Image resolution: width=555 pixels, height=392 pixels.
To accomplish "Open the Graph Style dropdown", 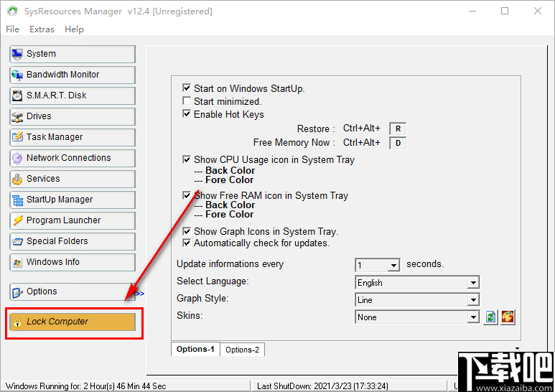I will (473, 300).
